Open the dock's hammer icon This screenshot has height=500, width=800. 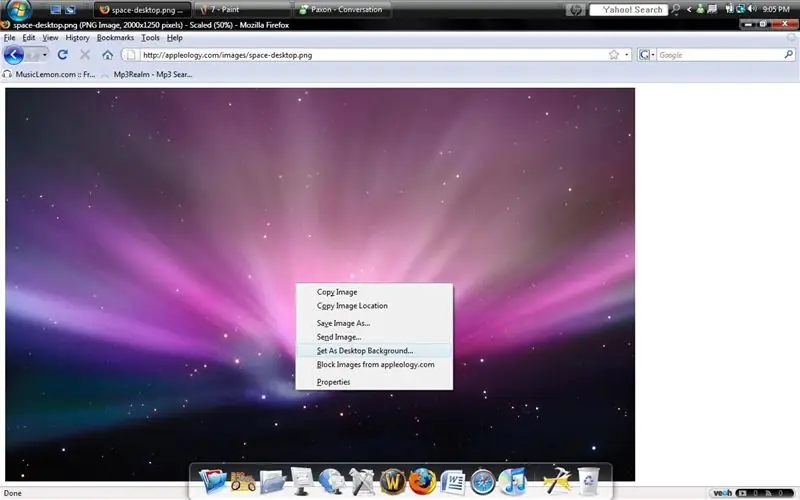pos(557,480)
